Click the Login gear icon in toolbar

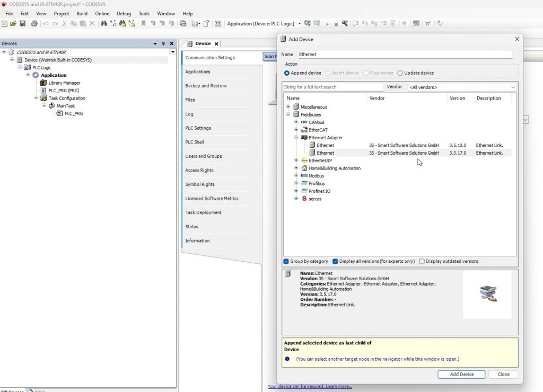(307, 23)
